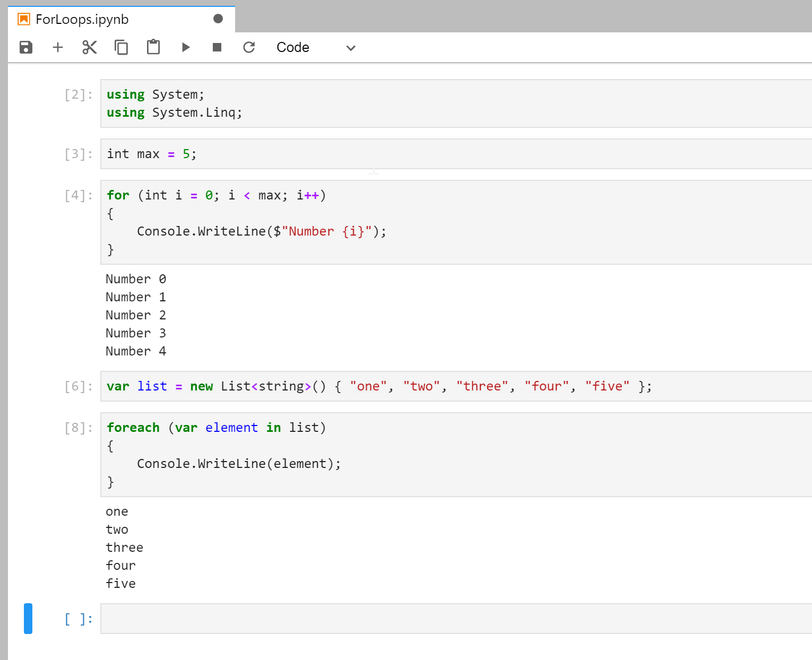Screen dimensions: 812x660
Task: Click output line 'two'
Action: tap(117, 529)
